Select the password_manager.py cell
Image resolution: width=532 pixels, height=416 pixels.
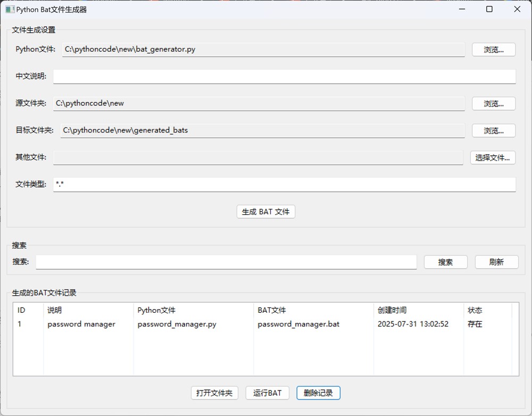[x=194, y=324]
